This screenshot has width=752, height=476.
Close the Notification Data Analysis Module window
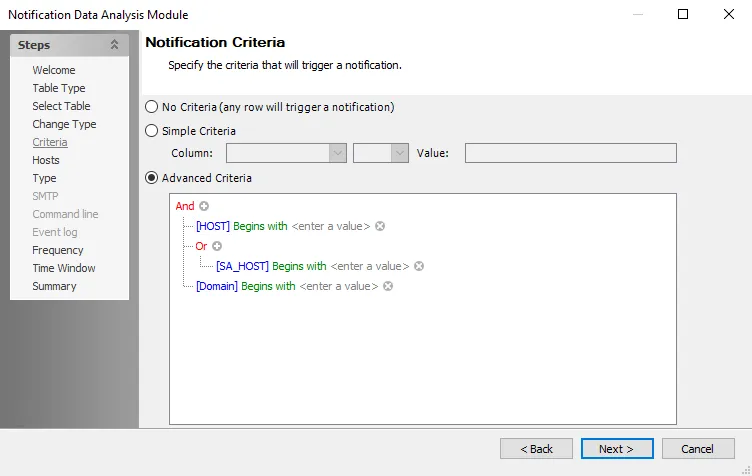[728, 14]
